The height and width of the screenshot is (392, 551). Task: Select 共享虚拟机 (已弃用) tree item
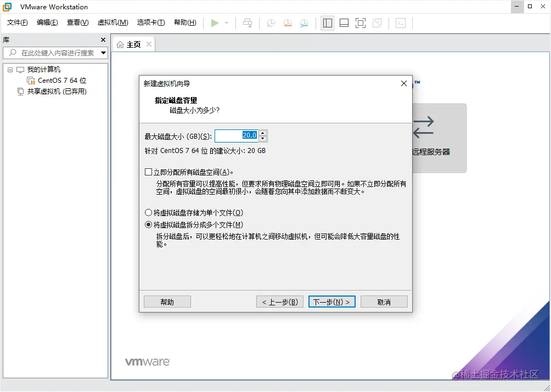point(57,92)
